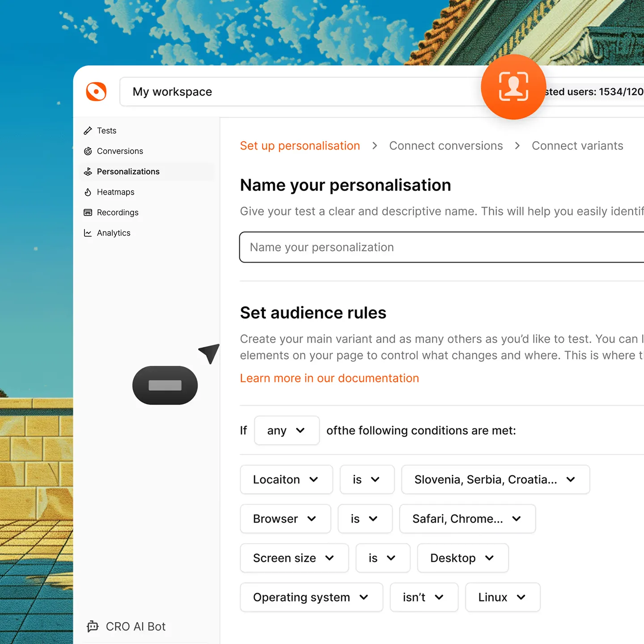This screenshot has height=644, width=644.
Task: Open the Operating system condition dropdown
Action: tap(311, 597)
